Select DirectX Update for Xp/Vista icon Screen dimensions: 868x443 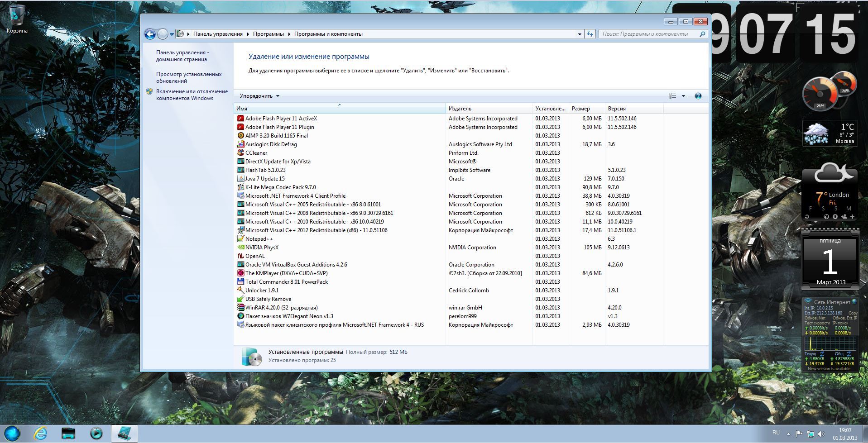[241, 162]
